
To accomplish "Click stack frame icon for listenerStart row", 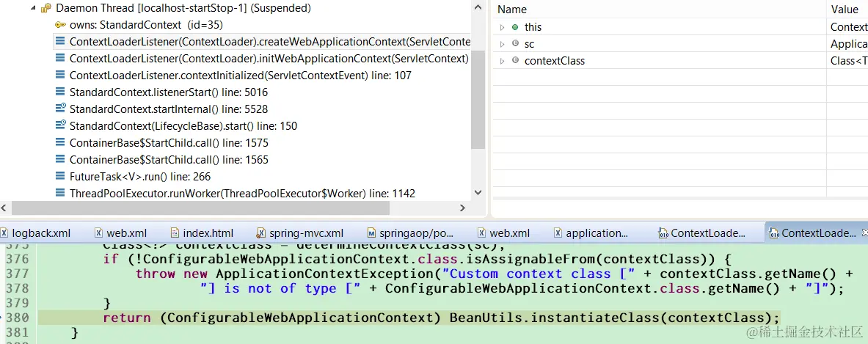I will tap(61, 92).
